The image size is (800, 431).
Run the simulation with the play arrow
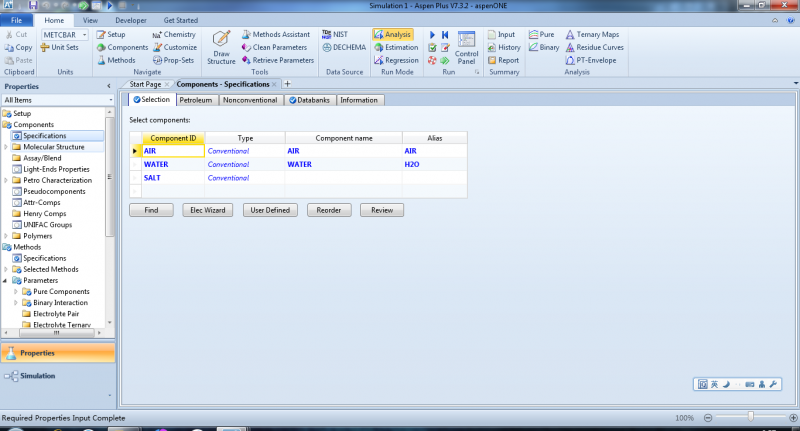point(432,35)
